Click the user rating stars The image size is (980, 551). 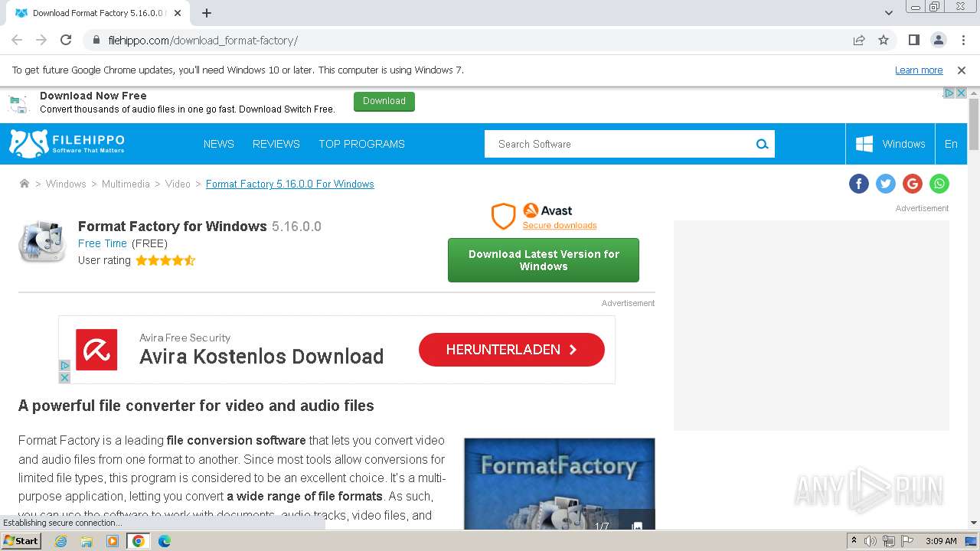point(165,260)
